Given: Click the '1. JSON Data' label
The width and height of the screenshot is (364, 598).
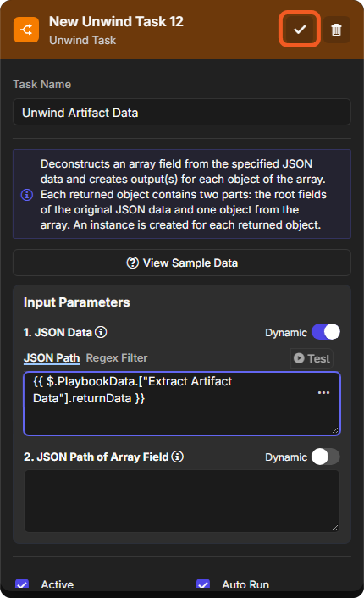Looking at the screenshot, I should (58, 332).
